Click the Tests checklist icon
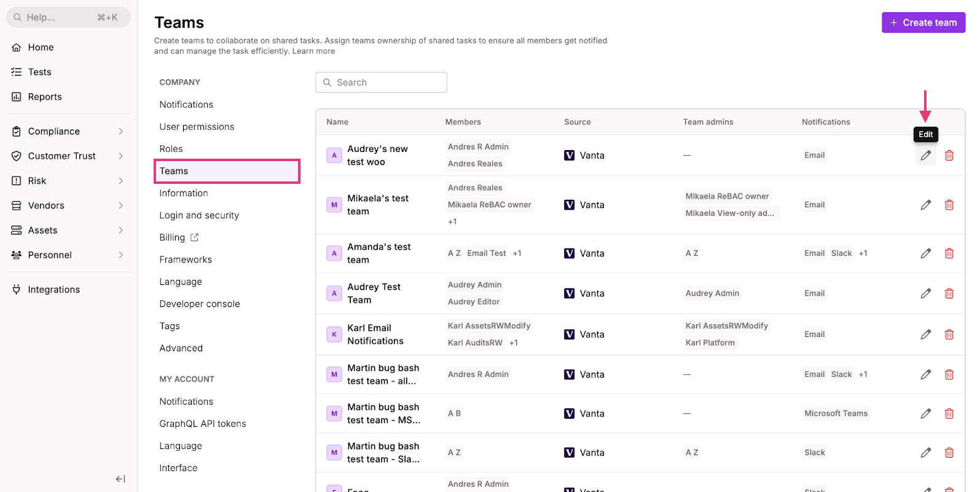The height and width of the screenshot is (492, 980). coord(17,72)
